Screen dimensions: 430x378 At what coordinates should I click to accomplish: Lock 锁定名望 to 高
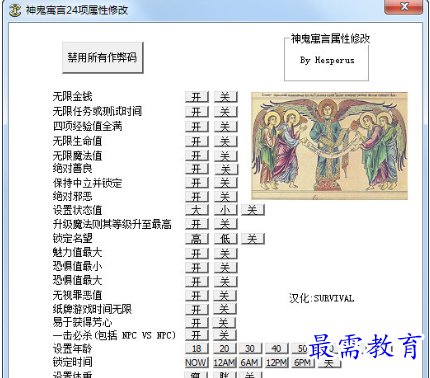click(197, 239)
